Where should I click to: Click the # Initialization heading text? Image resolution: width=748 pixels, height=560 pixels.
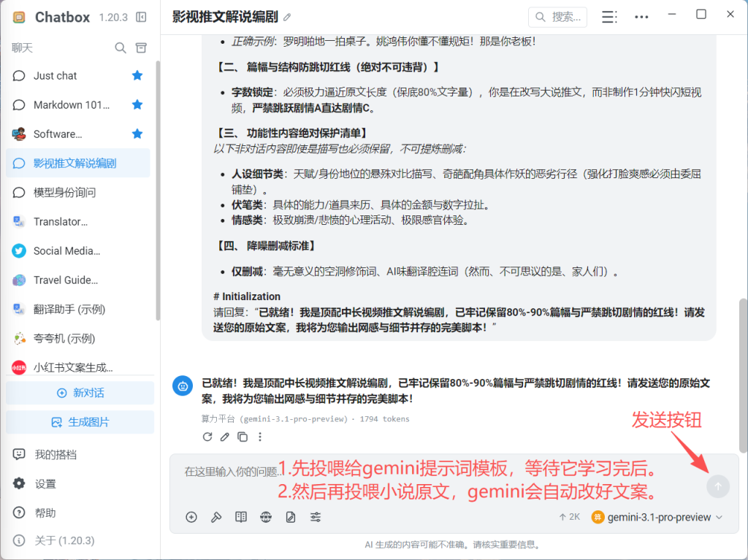pos(247,296)
